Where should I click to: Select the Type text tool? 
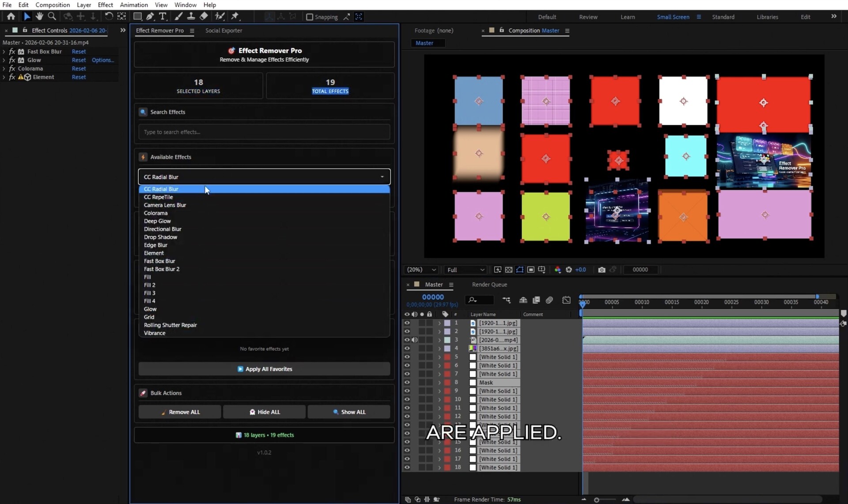coord(163,16)
